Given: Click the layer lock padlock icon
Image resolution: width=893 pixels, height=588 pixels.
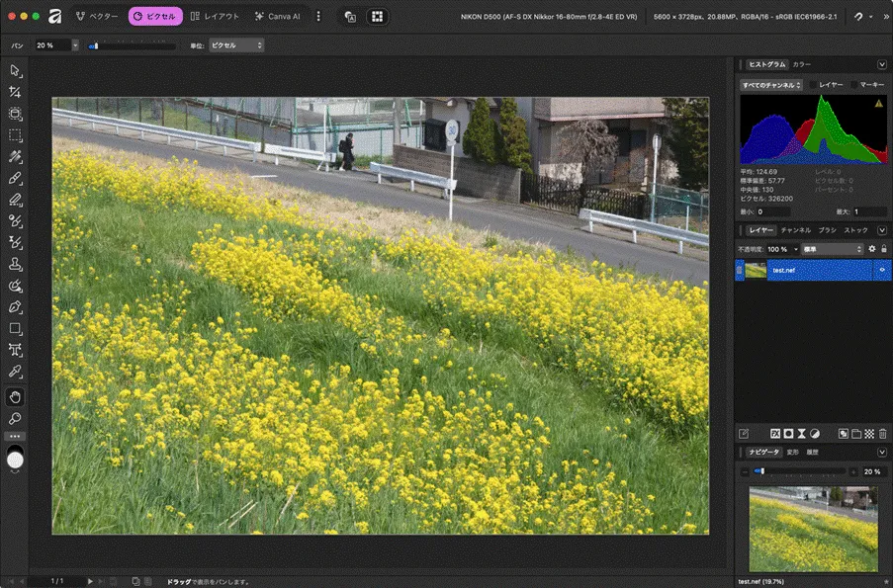Looking at the screenshot, I should coord(883,249).
